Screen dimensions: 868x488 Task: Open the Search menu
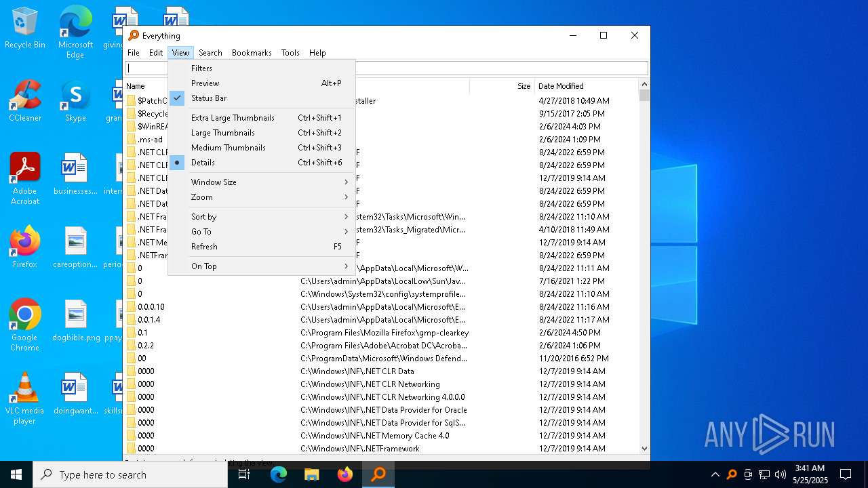coord(210,53)
